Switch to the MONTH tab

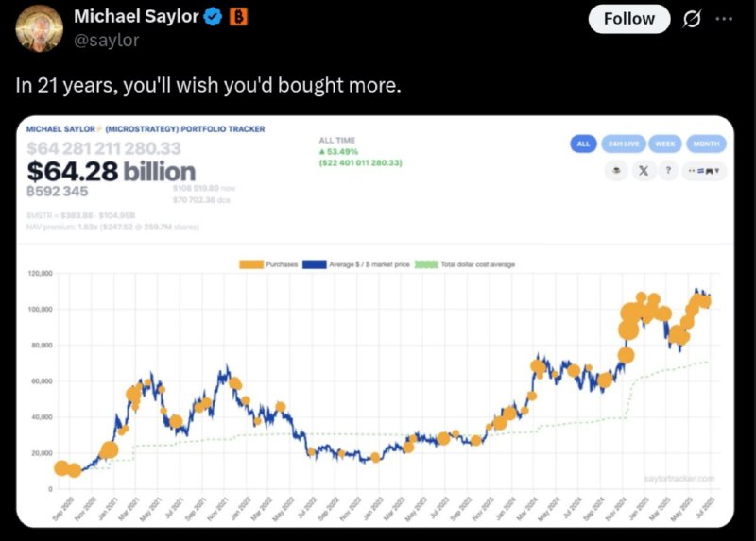pos(706,144)
